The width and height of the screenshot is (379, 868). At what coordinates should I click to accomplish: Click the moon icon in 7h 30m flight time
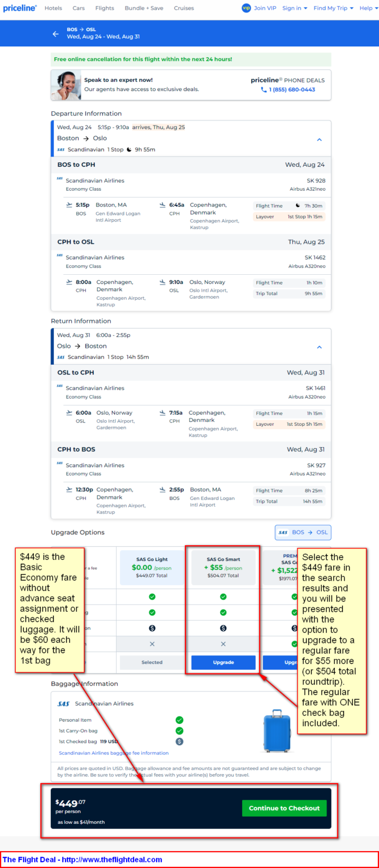pyautogui.click(x=298, y=205)
